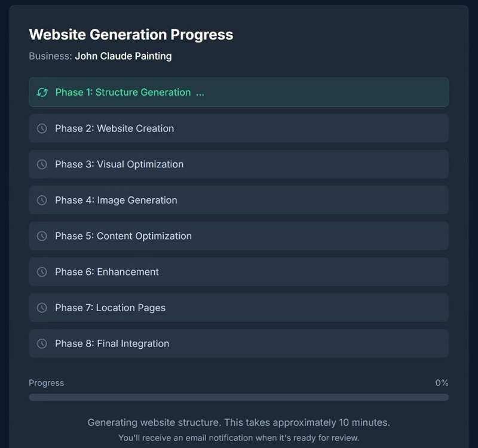Screen dimensions: 478x448
Task: Click the clock icon beside Phase 8
Action: 42,343
